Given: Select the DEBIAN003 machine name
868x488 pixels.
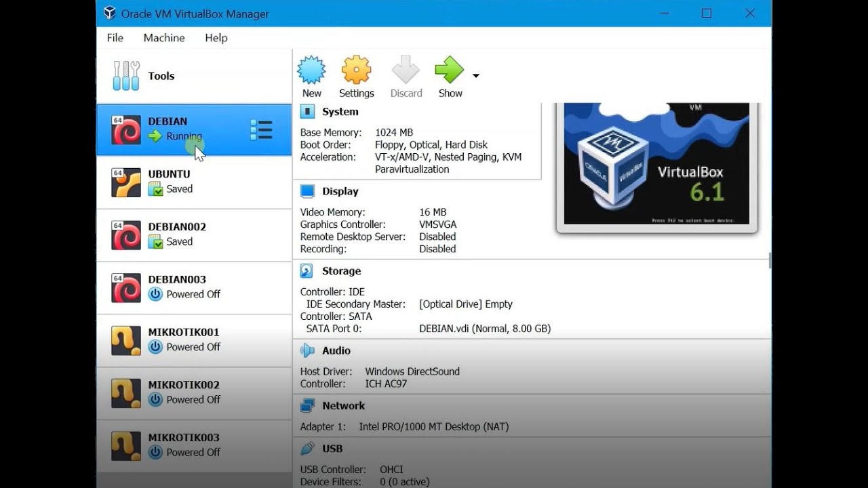Looking at the screenshot, I should (x=177, y=279).
